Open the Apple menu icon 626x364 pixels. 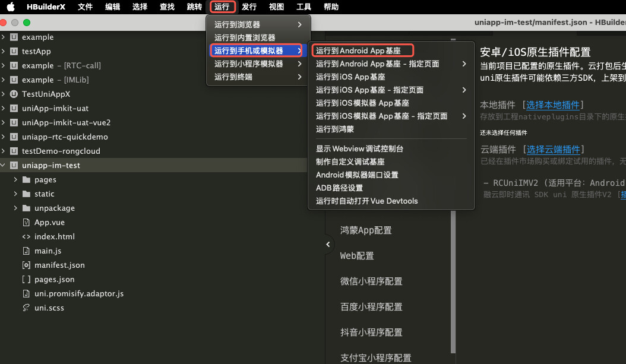(11, 7)
